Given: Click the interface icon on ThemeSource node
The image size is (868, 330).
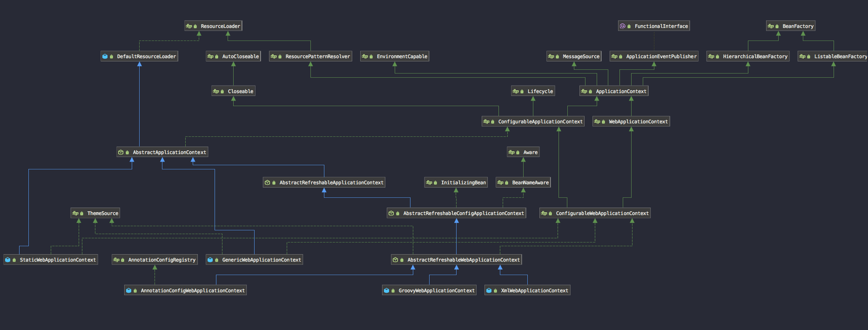Looking at the screenshot, I should point(75,213).
